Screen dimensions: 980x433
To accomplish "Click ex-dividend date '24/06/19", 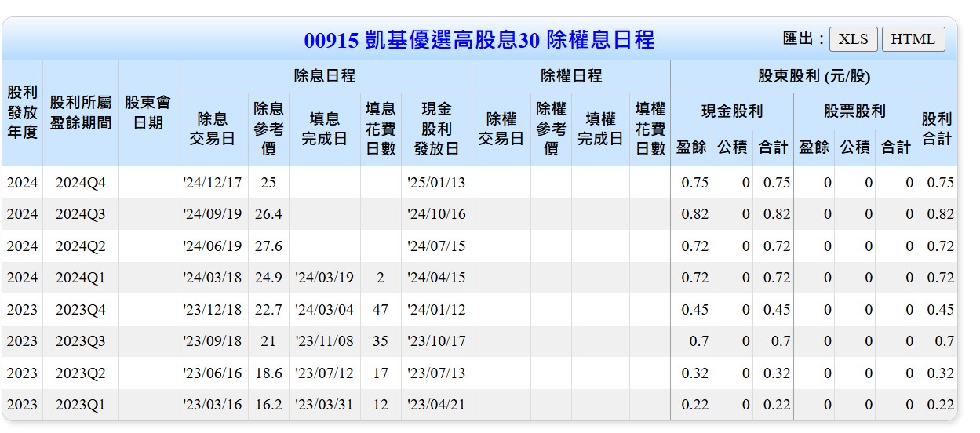I will click(213, 246).
